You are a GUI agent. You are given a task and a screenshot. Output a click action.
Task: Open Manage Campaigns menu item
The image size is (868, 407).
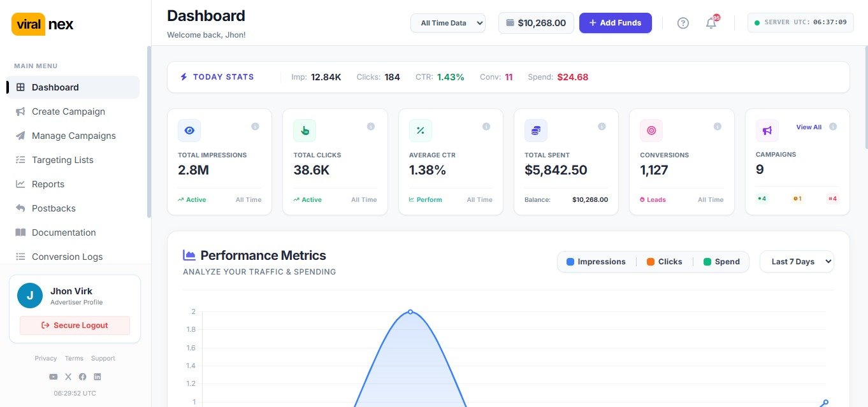coord(73,136)
